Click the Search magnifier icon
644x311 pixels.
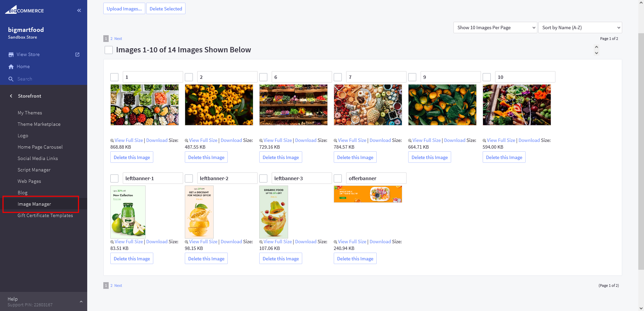point(11,79)
